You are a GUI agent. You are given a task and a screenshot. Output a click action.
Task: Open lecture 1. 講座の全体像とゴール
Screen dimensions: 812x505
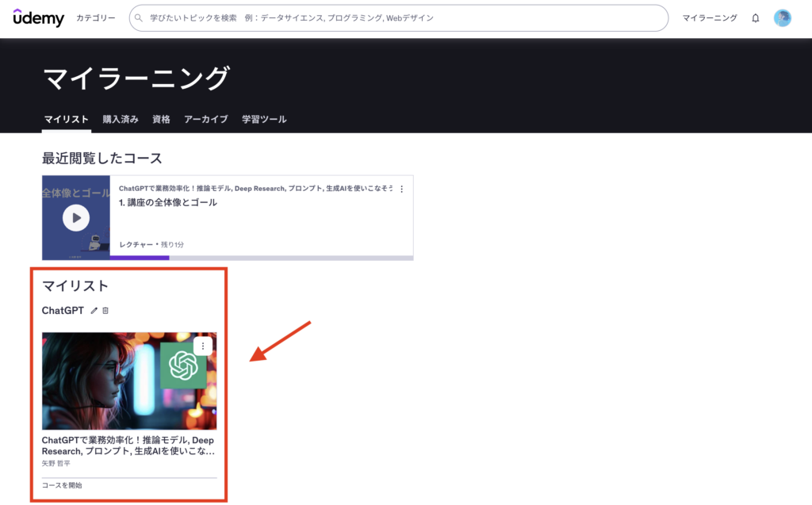168,202
